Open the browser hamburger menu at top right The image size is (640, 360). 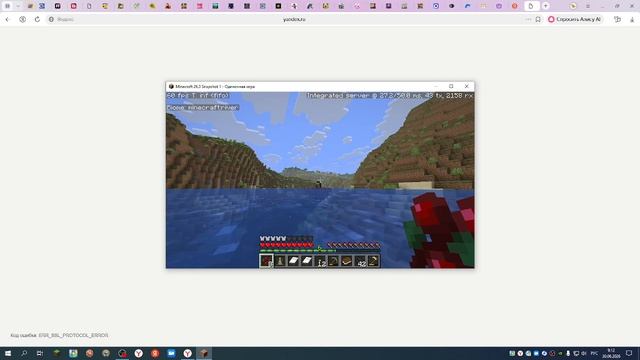click(588, 6)
